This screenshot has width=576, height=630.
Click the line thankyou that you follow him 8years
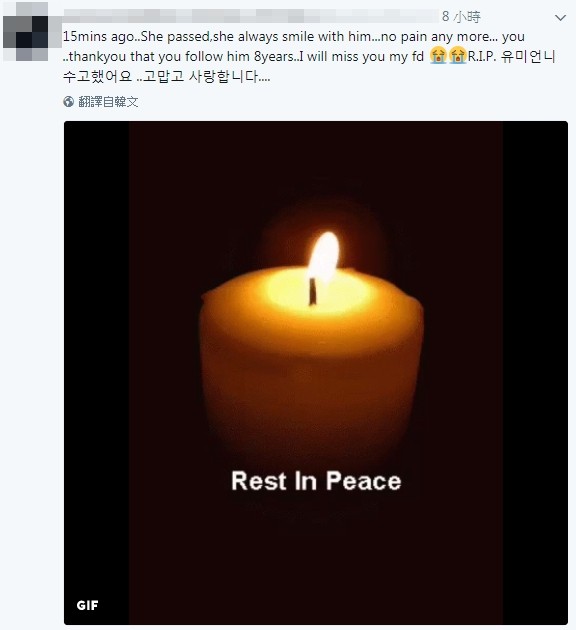coord(244,56)
